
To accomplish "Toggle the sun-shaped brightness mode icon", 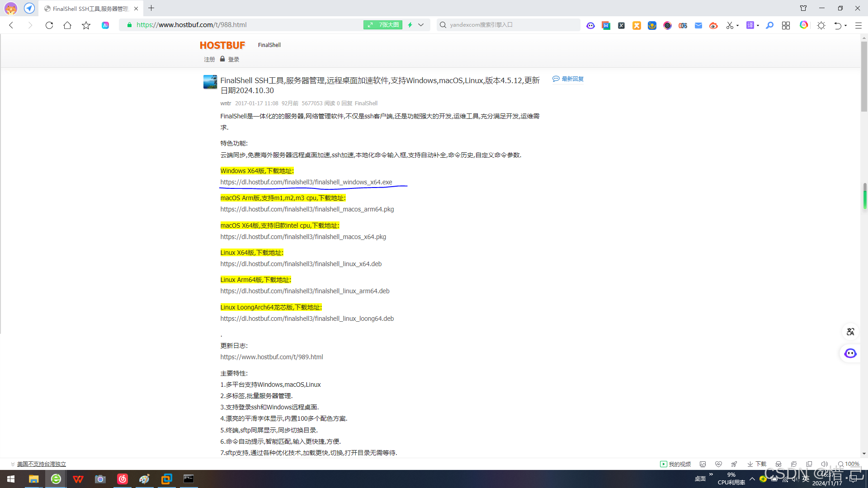I will pyautogui.click(x=821, y=25).
